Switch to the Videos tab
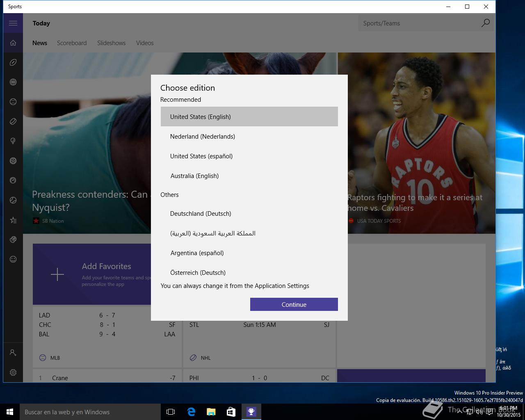The height and width of the screenshot is (420, 525). click(x=145, y=43)
